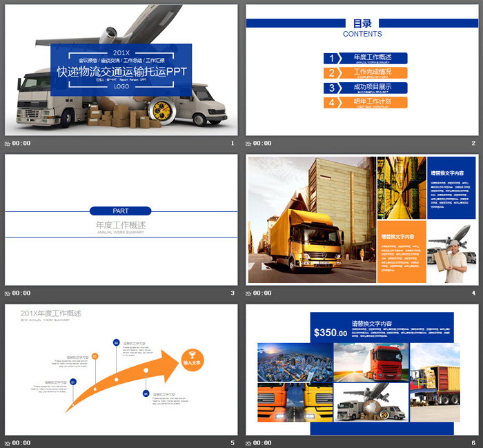
Task: Select slide 1 thumbnail with the cargo plane
Action: 121,70
